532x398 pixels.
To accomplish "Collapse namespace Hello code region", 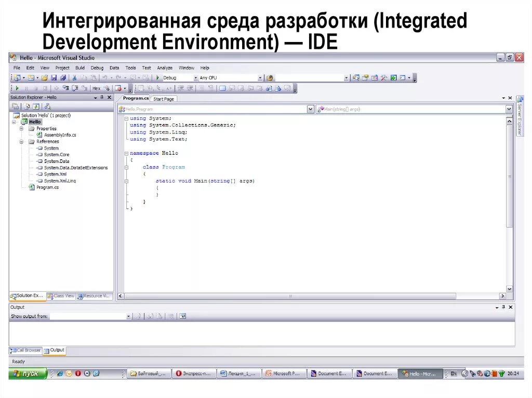I will (126, 154).
